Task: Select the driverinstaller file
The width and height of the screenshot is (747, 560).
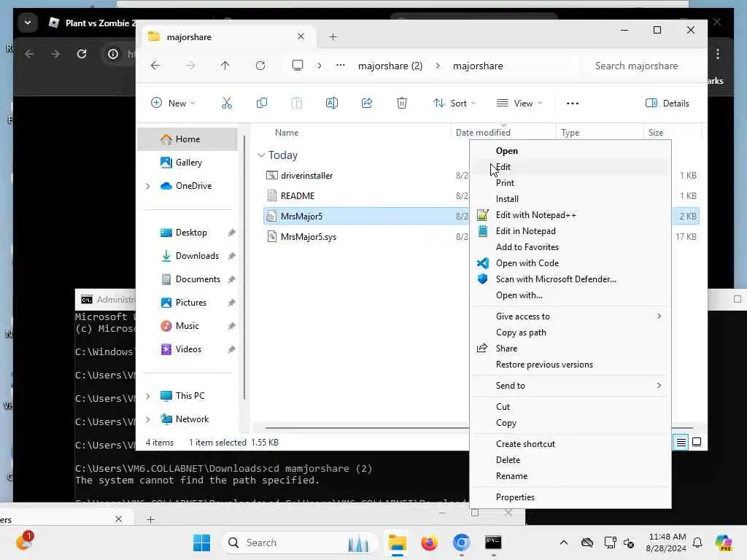Action: 307,176
